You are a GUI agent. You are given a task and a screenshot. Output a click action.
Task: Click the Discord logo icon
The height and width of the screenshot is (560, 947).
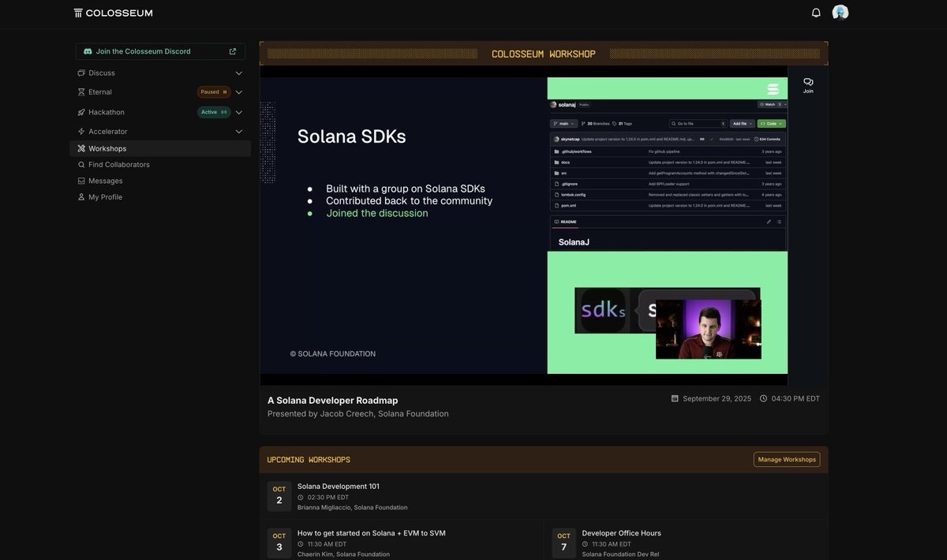click(x=88, y=51)
